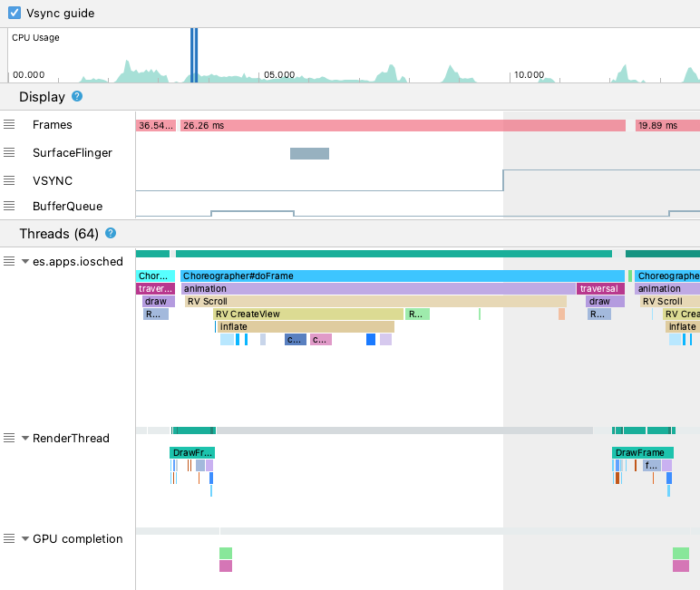Click the blue selection marker in CPU Usage

click(x=193, y=54)
